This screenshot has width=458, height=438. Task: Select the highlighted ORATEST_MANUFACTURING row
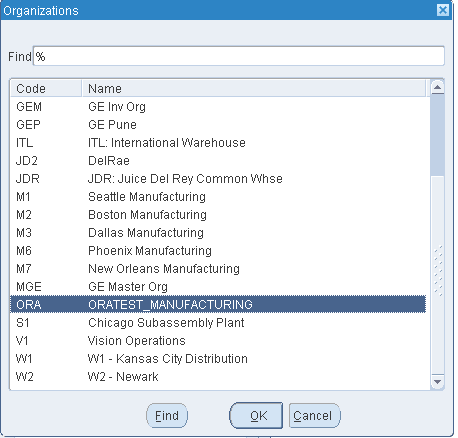pos(218,304)
